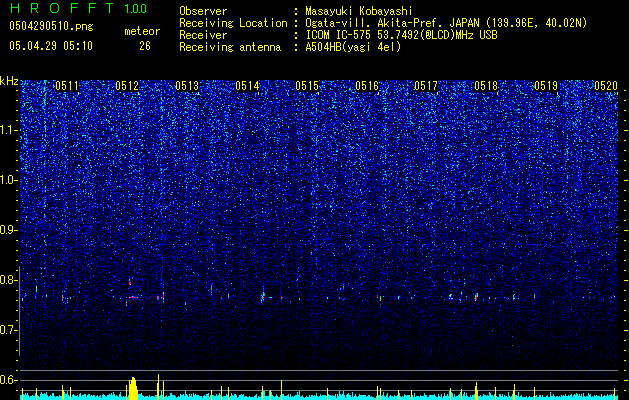Click the 0514 time marker

click(247, 86)
